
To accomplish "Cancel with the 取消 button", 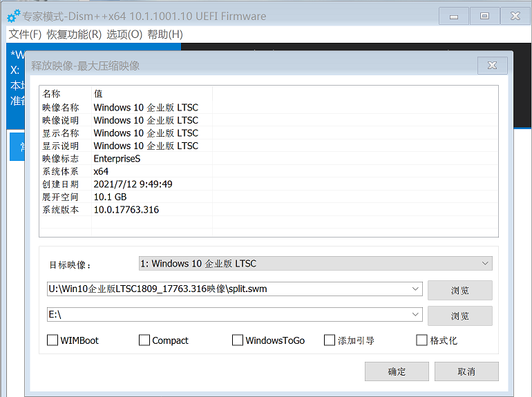I will (x=466, y=371).
